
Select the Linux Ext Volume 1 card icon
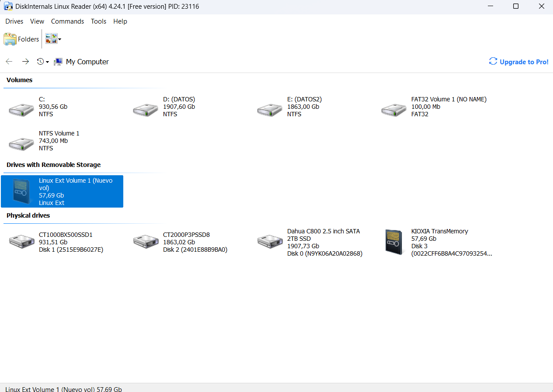point(21,191)
